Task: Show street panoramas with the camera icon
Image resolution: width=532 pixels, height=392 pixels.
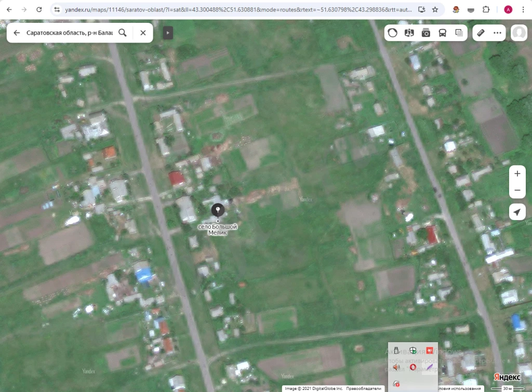Action: (426, 33)
